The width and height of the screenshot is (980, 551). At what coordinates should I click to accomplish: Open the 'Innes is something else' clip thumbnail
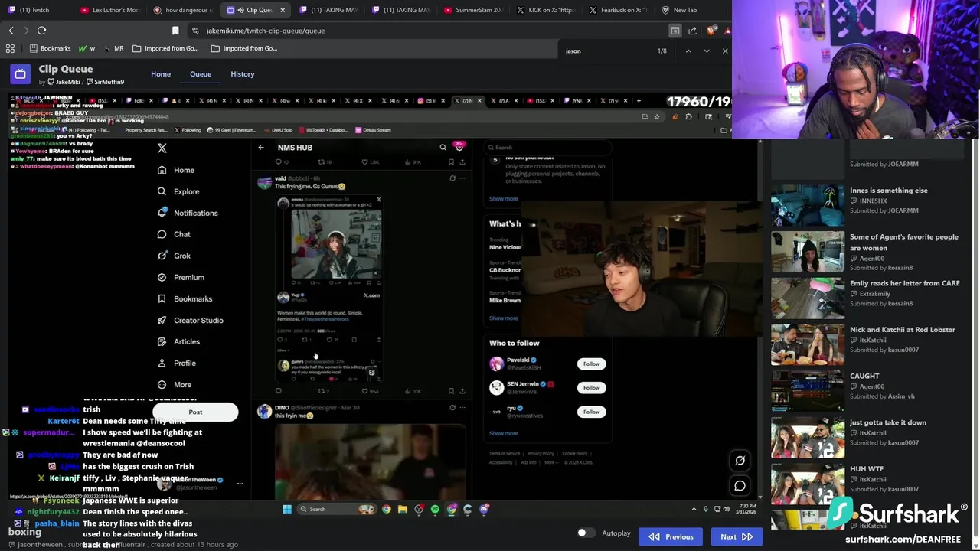coord(808,206)
